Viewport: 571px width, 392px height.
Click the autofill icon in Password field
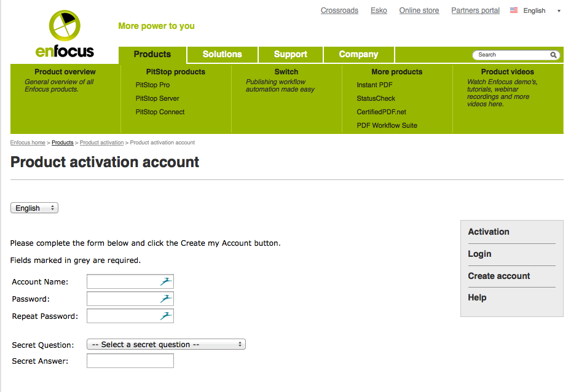(x=166, y=299)
